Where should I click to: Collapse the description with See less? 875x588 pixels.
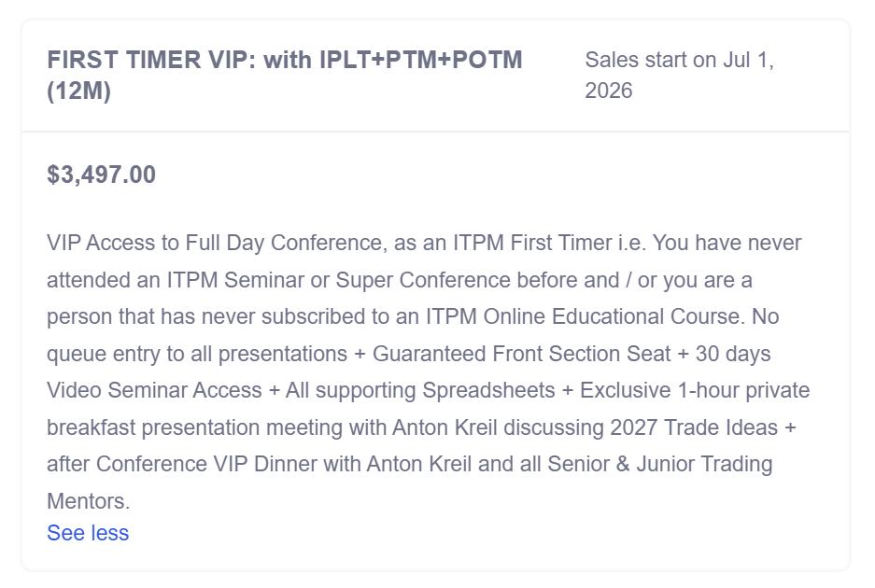pos(88,533)
